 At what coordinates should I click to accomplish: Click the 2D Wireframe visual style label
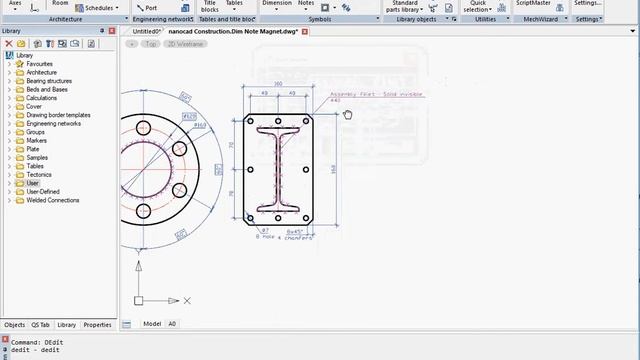[185, 44]
